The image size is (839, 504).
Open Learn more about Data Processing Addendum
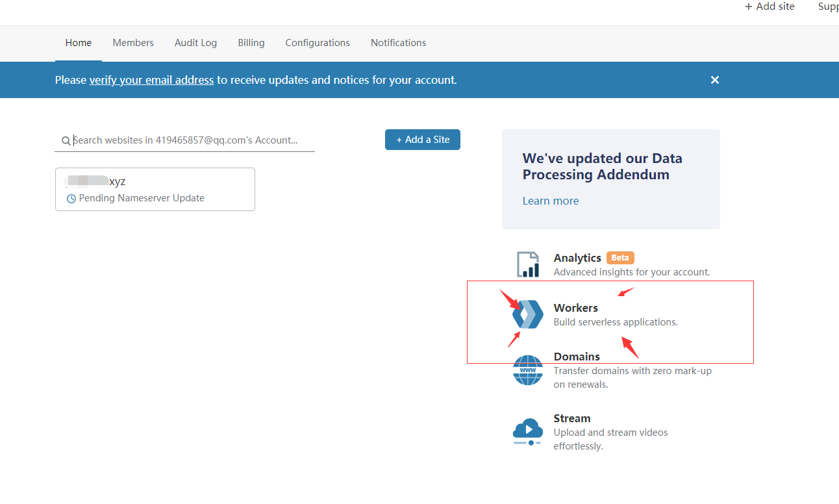click(550, 201)
